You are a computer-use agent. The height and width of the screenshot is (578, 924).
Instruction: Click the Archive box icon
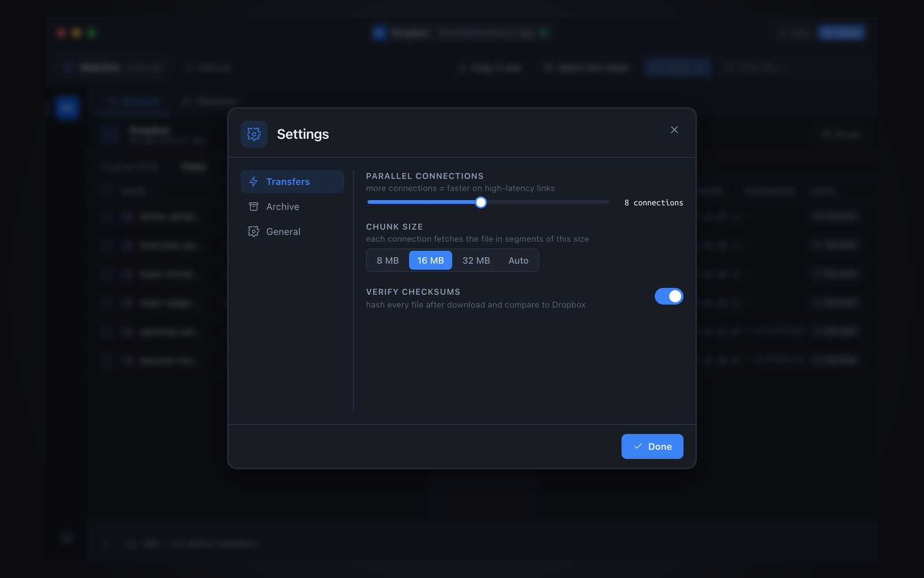point(254,206)
